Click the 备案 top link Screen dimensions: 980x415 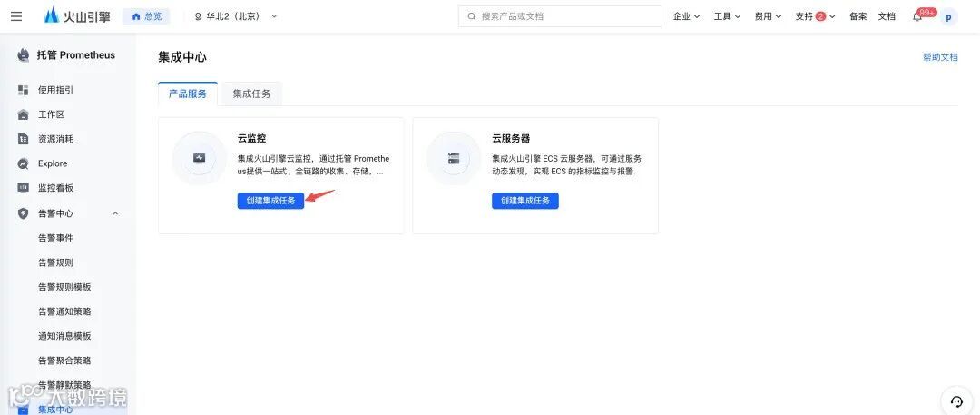858,16
